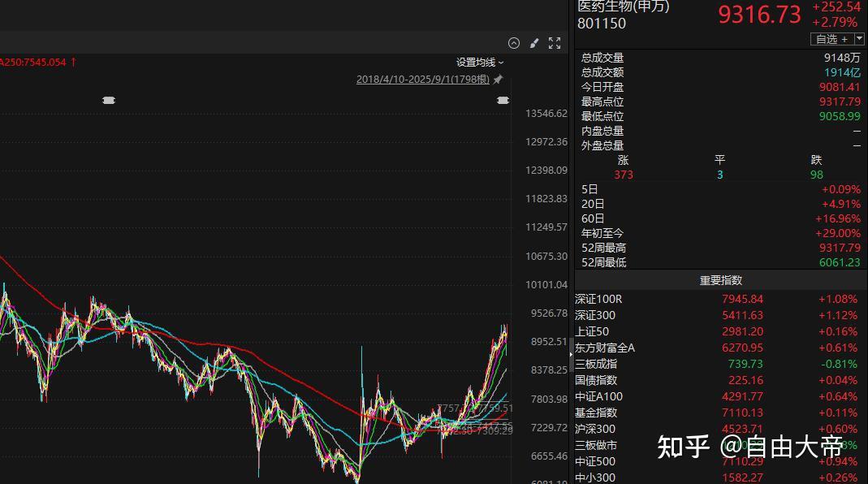This screenshot has height=484, width=868.
Task: Expand the chart to fullscreen with the arrows icon
Action: 555,43
